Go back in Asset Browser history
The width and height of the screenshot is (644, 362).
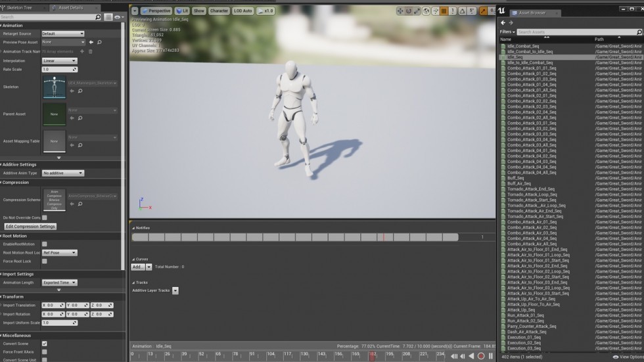pos(503,23)
